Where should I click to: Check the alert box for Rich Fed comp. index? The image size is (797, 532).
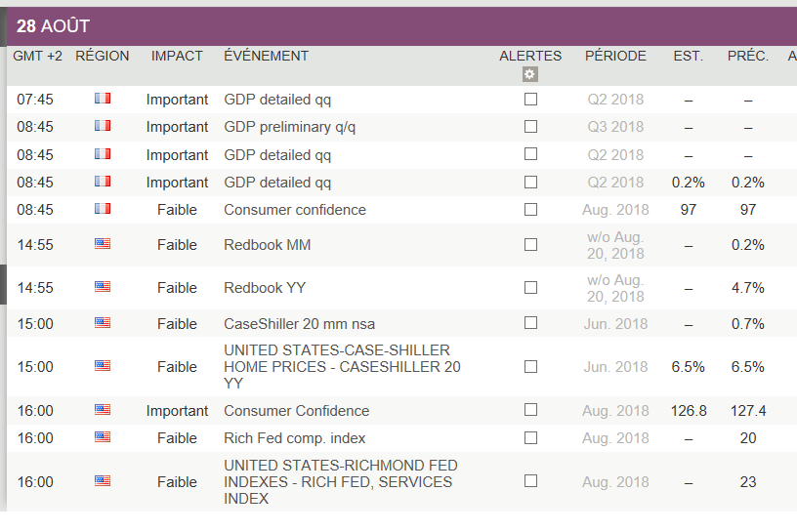530,437
